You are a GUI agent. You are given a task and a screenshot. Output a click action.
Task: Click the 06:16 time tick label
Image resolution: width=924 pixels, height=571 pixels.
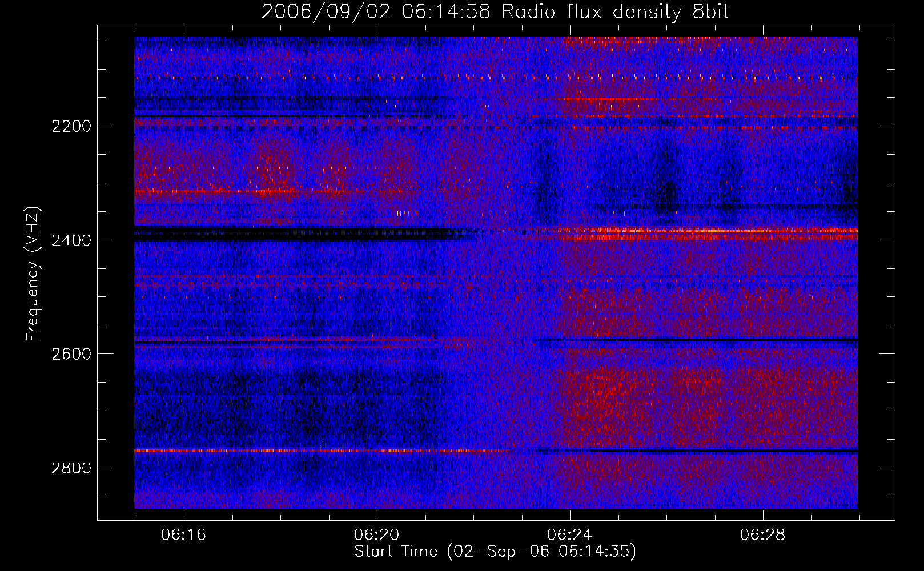pyautogui.click(x=183, y=535)
